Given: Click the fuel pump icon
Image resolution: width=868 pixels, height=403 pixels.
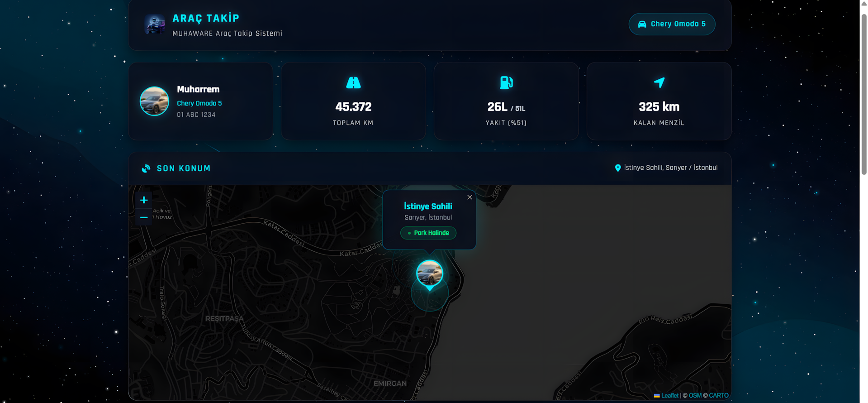Looking at the screenshot, I should pyautogui.click(x=506, y=83).
